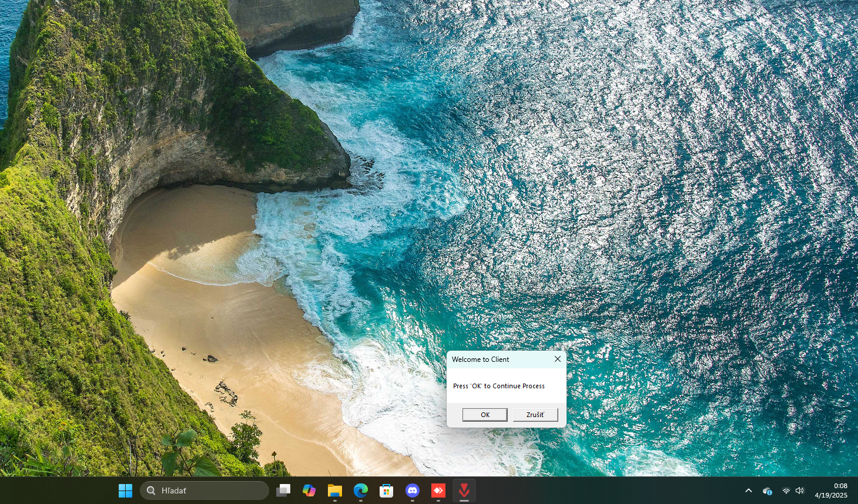Viewport: 858px width, 504px height.
Task: Open Microsoft Store from the taskbar
Action: tap(387, 490)
